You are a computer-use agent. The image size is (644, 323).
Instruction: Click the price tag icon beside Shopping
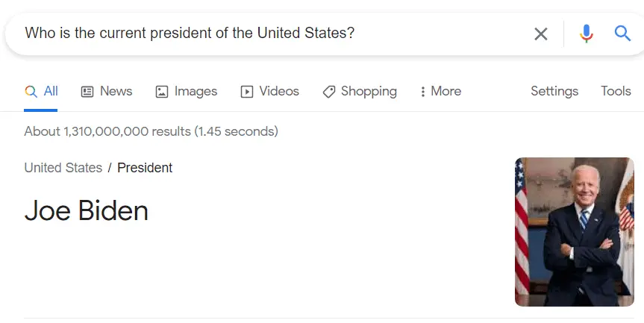(x=329, y=92)
